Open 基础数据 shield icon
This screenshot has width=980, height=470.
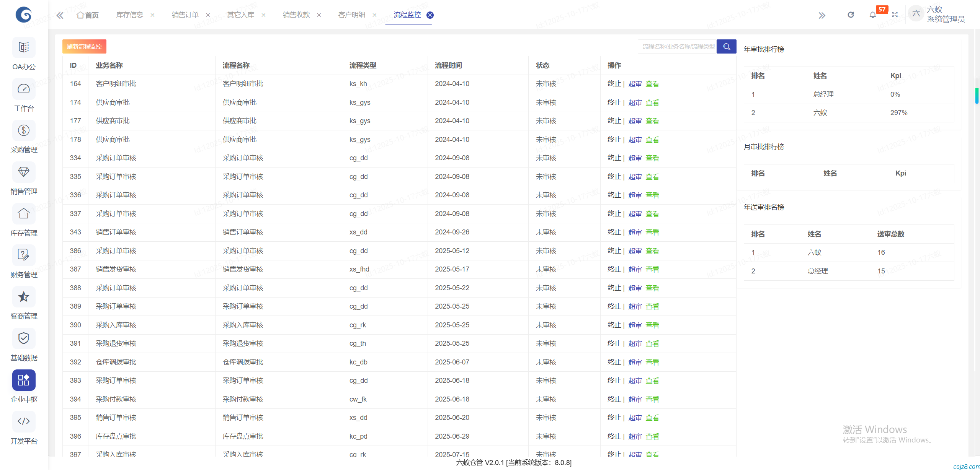point(24,338)
